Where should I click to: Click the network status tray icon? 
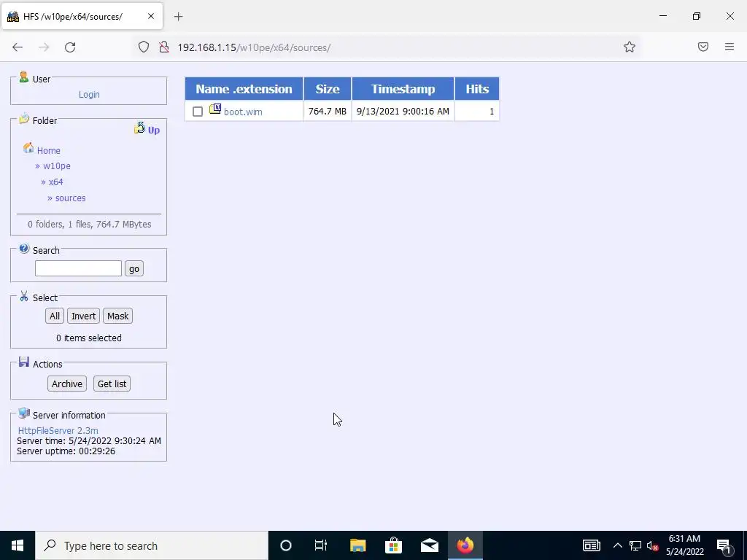[635, 545]
